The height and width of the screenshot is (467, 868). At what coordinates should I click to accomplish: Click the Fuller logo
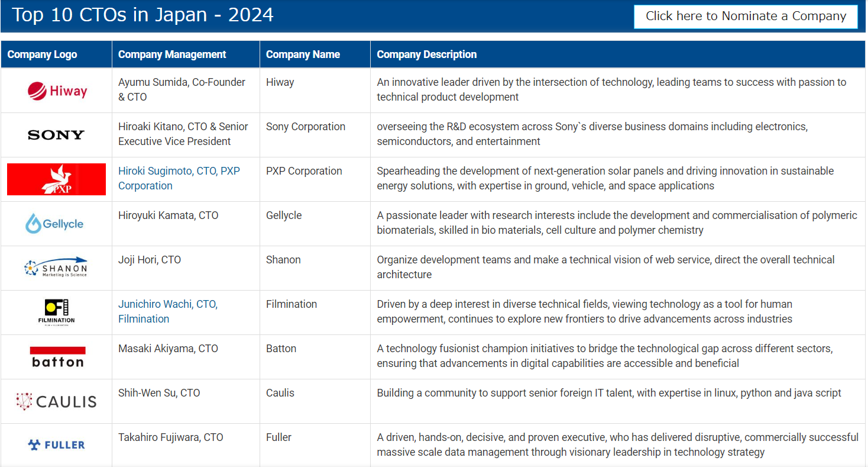(x=56, y=445)
